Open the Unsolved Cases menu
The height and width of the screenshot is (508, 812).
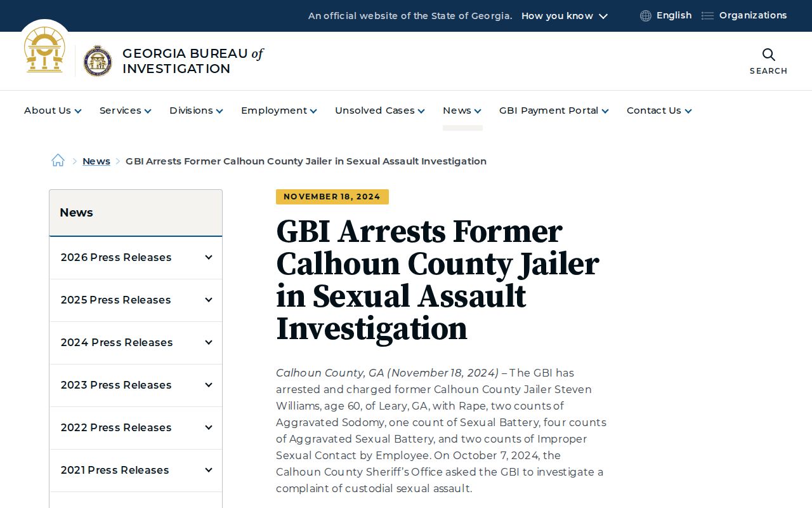point(379,110)
